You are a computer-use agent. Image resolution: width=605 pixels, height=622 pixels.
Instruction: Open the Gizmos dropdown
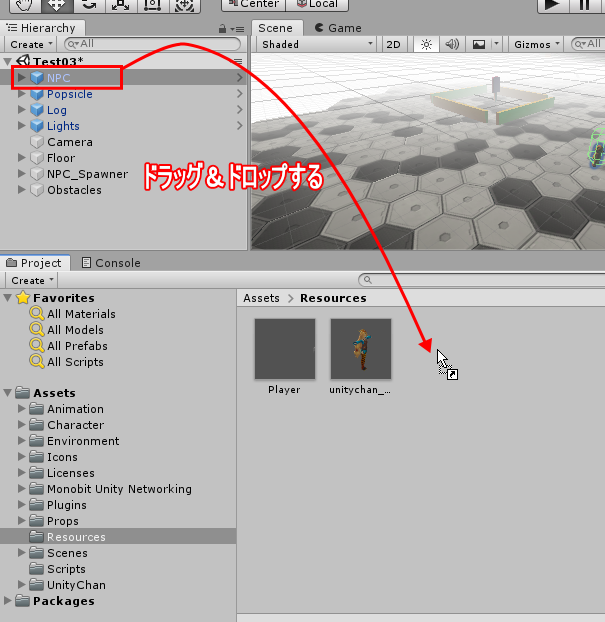[536, 44]
